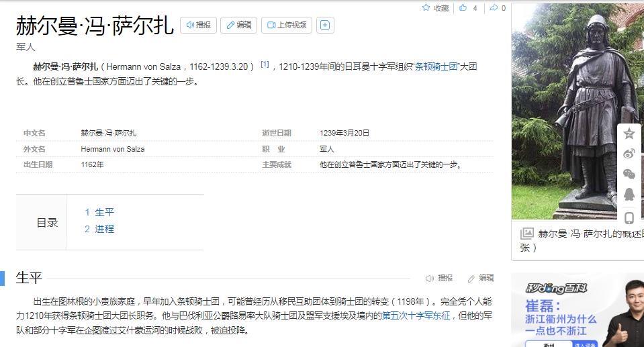This screenshot has width=644, height=347.
Task: Click the 军人 subtitle under the title
Action: [26, 47]
